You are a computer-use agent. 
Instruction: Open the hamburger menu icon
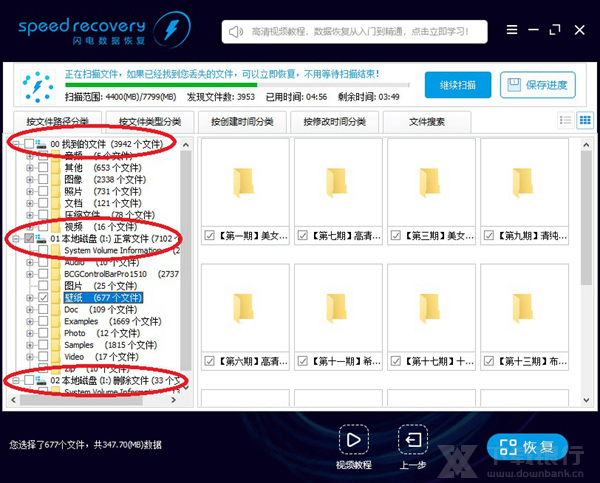(x=512, y=29)
